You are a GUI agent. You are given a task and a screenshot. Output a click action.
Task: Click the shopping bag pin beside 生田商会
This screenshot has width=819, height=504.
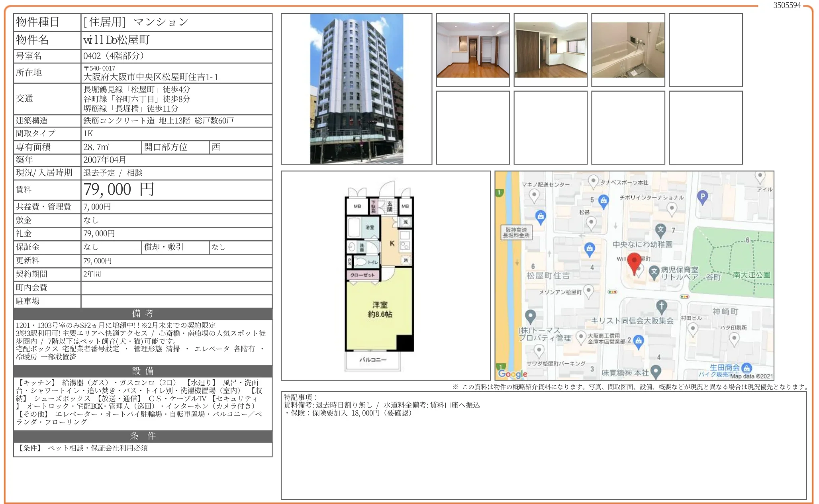click(747, 368)
